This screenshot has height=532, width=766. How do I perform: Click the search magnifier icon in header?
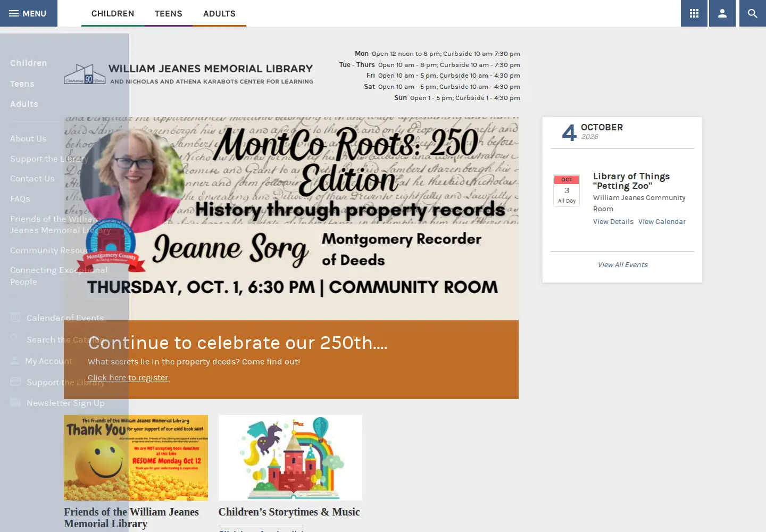coord(753,13)
